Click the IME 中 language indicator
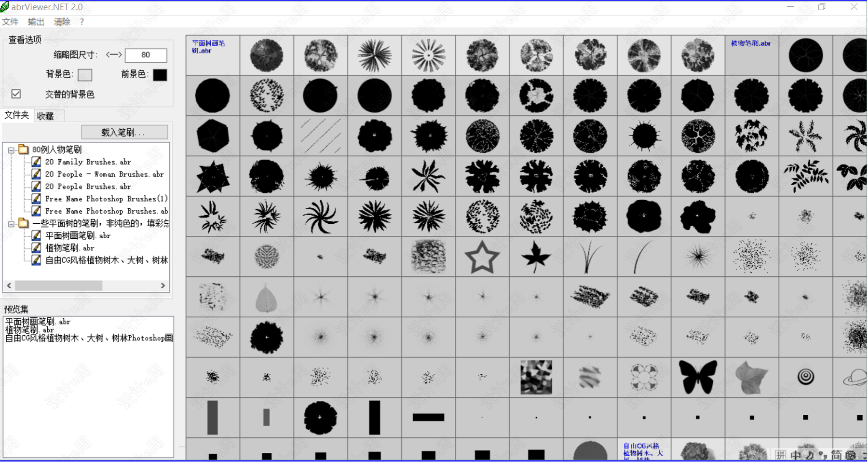This screenshot has width=868, height=462. [796, 455]
